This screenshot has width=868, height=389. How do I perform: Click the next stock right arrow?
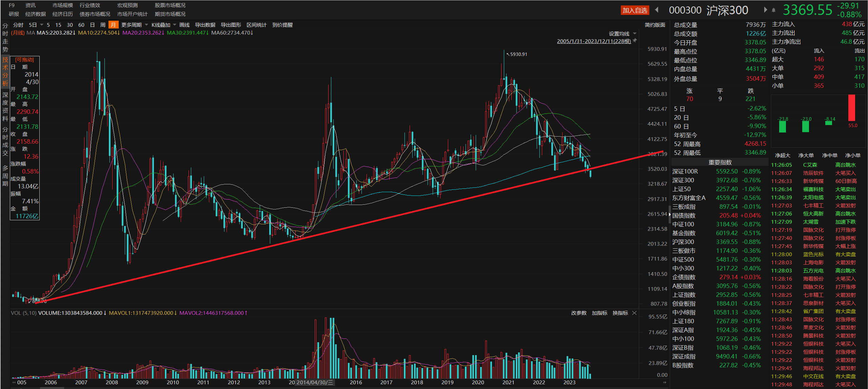pyautogui.click(x=765, y=10)
